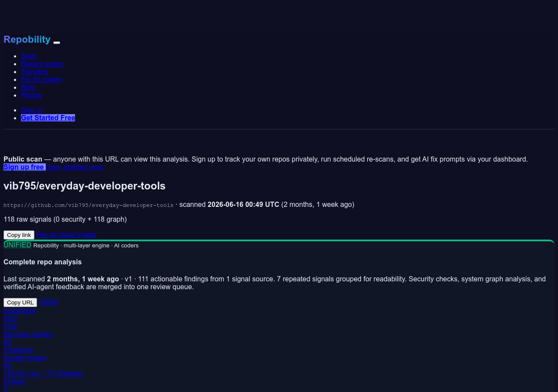Open the Repobility home logo
558x392 pixels.
point(27,39)
